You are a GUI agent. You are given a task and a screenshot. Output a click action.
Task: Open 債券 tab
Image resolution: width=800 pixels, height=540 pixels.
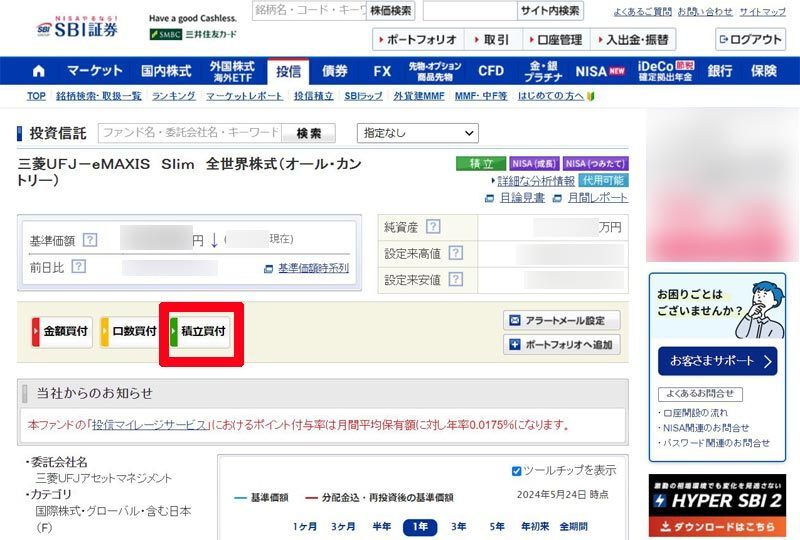pyautogui.click(x=335, y=71)
